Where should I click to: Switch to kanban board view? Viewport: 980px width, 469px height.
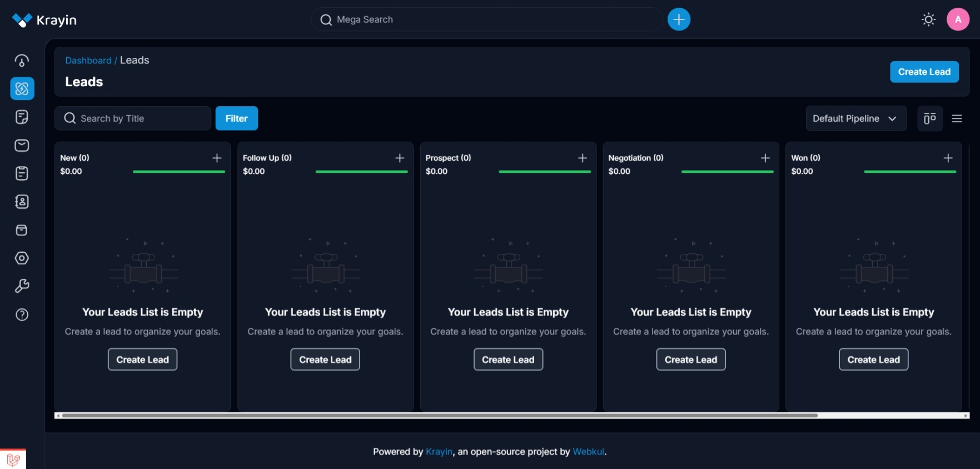point(930,118)
